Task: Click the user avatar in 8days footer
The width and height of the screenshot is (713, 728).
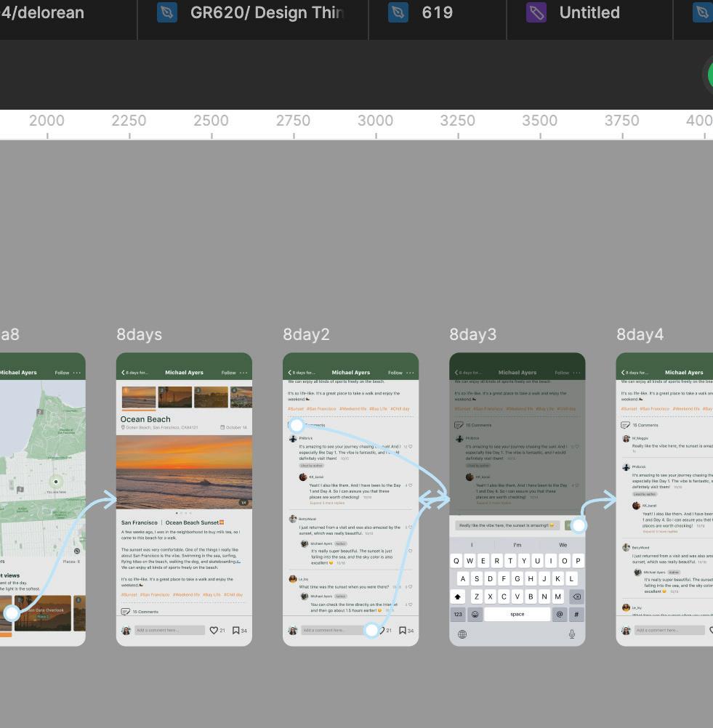Action: tap(126, 630)
